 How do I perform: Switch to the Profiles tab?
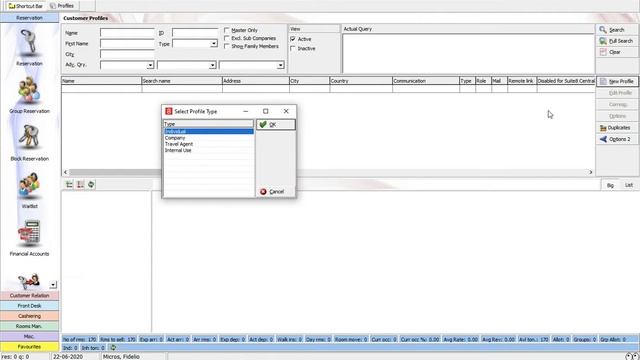pyautogui.click(x=62, y=6)
